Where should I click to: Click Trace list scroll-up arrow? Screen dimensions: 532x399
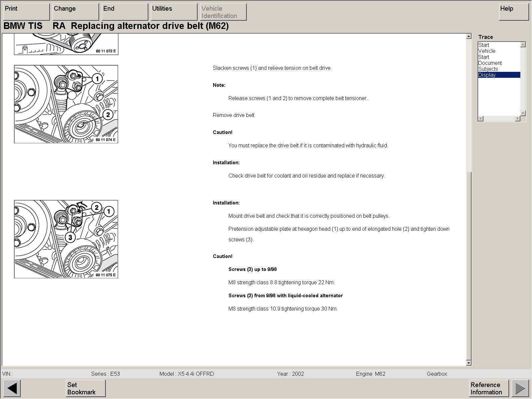point(523,45)
